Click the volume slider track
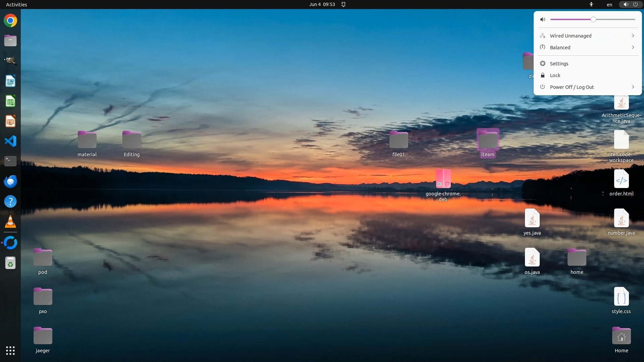Screen dimensions: 644x362 point(614,19)
